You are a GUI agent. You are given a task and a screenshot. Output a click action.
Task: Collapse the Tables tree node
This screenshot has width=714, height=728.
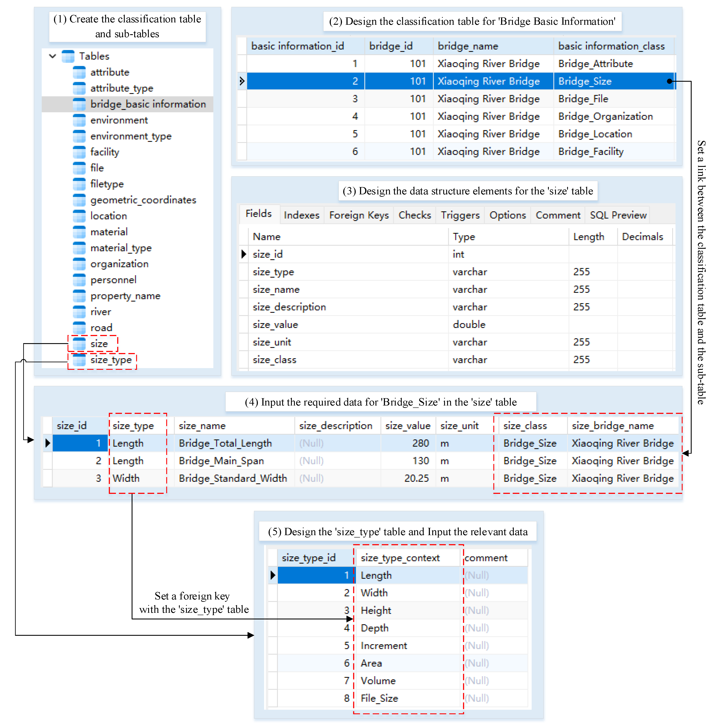(x=52, y=56)
